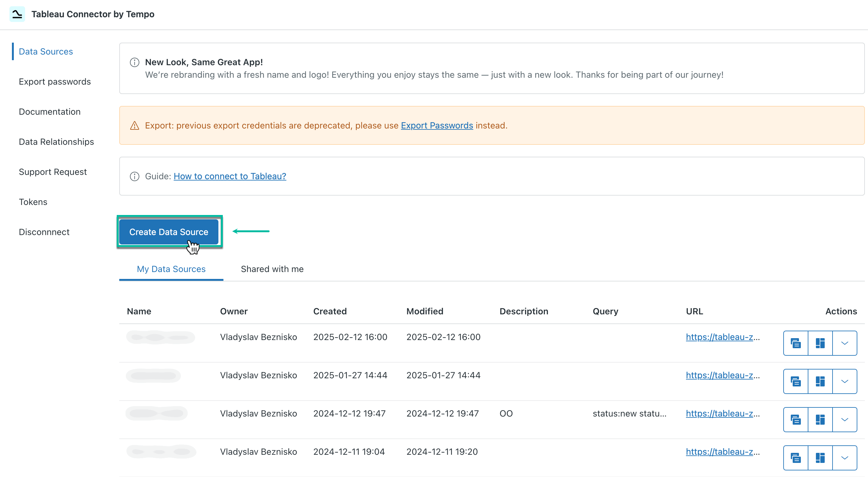Click the Create Data Source button

[169, 232]
